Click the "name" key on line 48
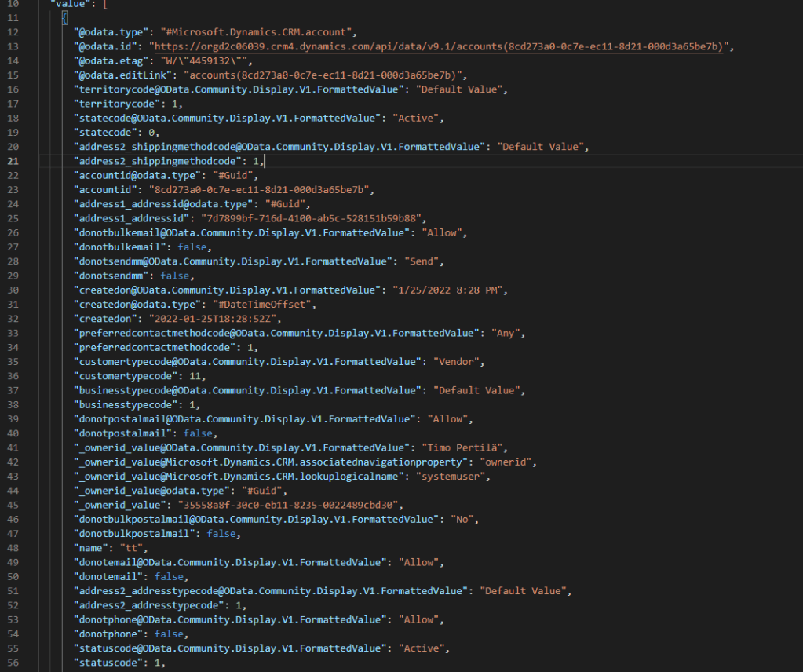The height and width of the screenshot is (672, 803). click(x=90, y=548)
